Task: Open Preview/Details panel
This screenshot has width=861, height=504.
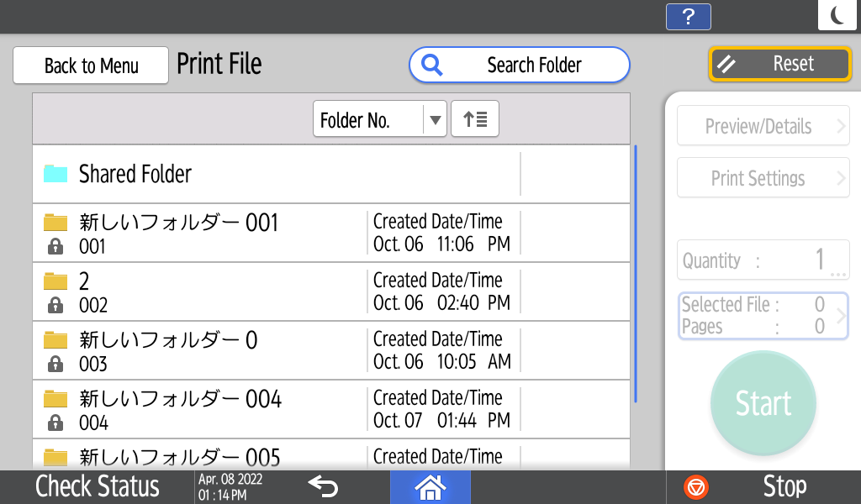Action: point(763,127)
